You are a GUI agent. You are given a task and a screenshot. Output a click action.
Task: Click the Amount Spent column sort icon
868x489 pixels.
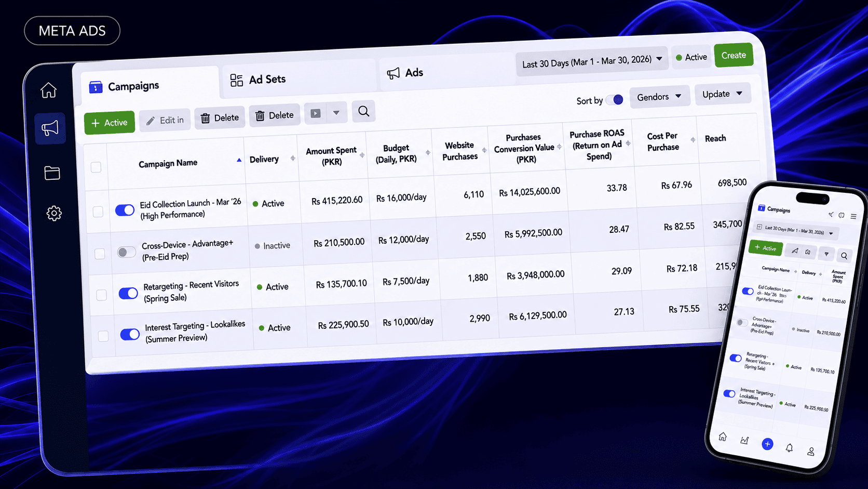362,155
